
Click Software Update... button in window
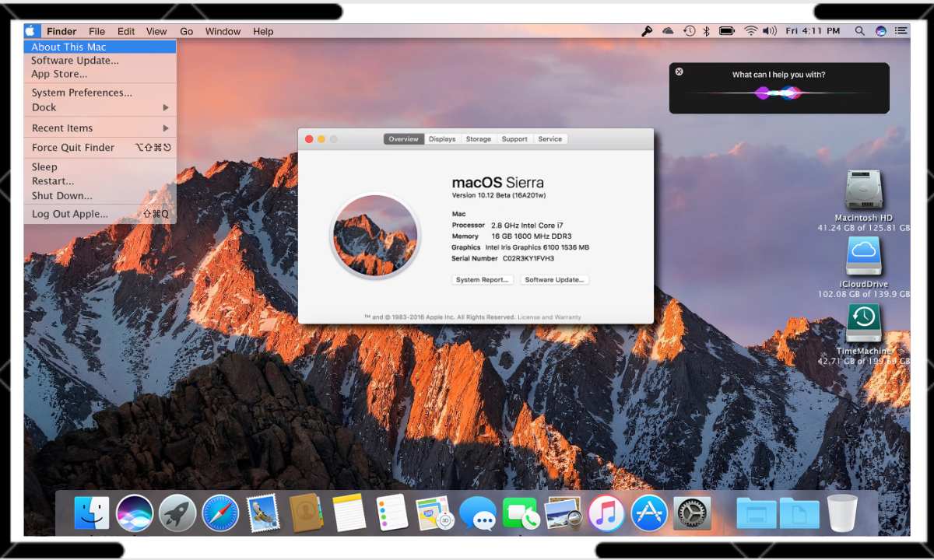click(555, 280)
